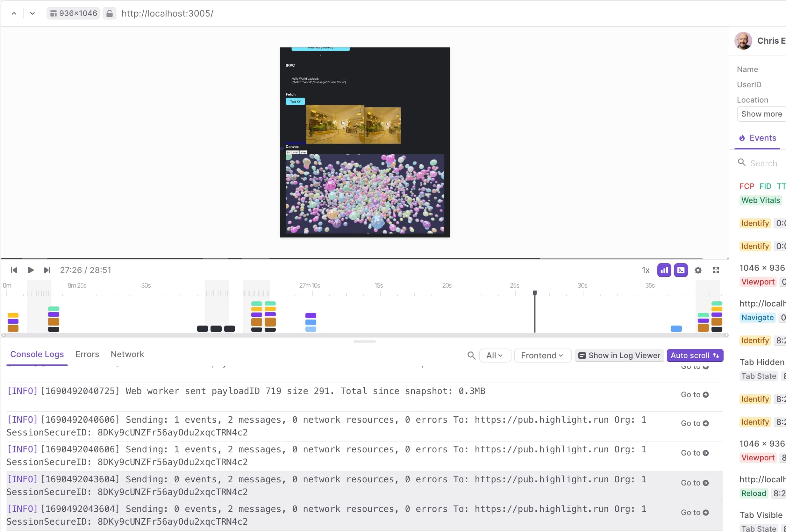Enter fullscreen with expand icon
The height and width of the screenshot is (532, 786).
click(x=716, y=270)
